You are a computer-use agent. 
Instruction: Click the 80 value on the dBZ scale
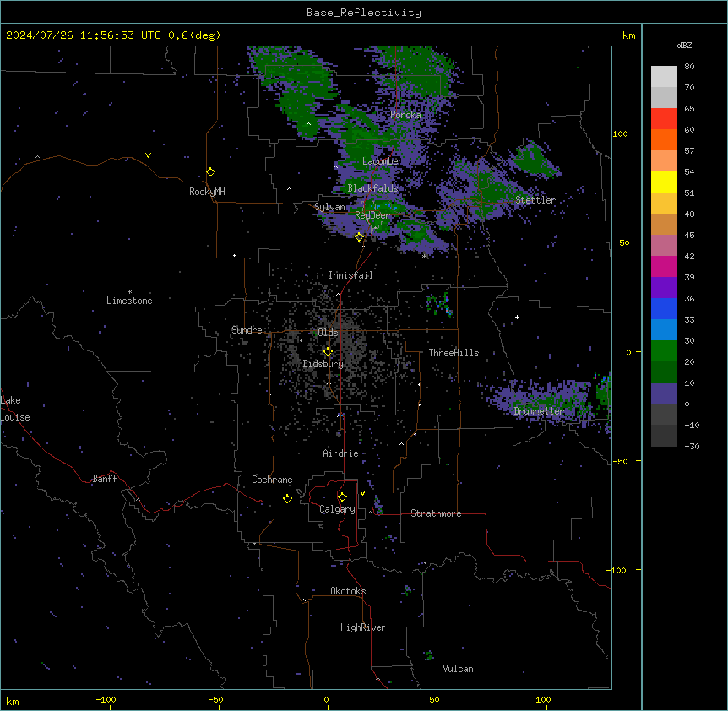tap(689, 67)
